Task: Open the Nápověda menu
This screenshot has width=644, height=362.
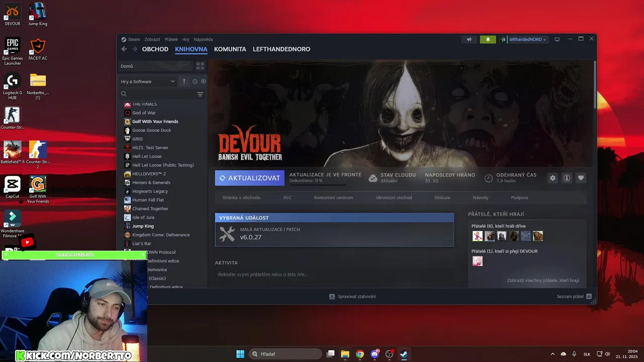Action: point(203,39)
